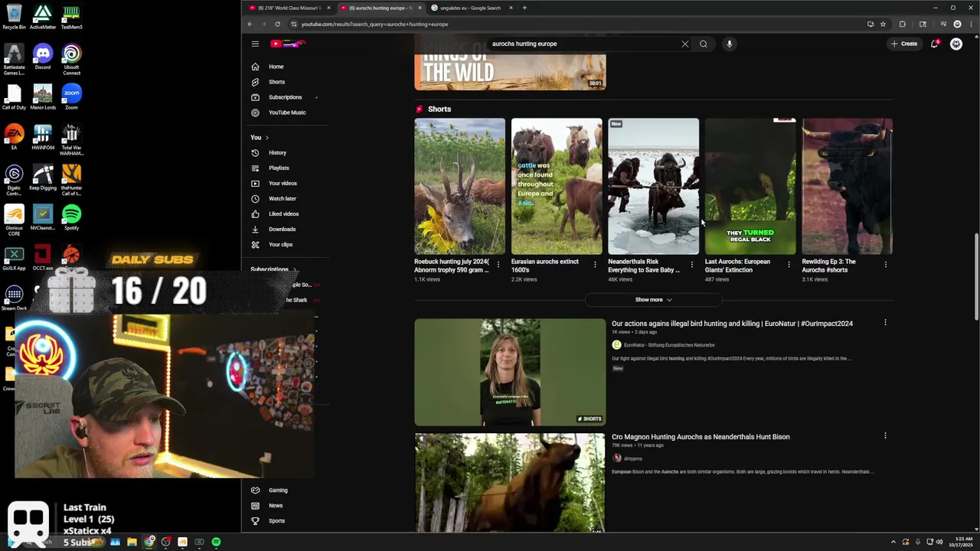The image size is (980, 551).
Task: Open Spotify from the taskbar
Action: pyautogui.click(x=216, y=542)
